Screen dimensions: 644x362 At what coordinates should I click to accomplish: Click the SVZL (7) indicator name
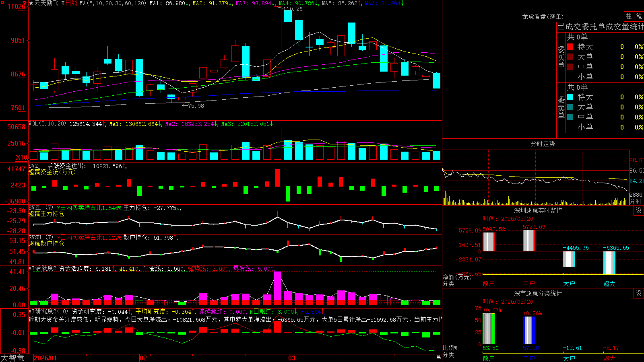[x=41, y=208]
